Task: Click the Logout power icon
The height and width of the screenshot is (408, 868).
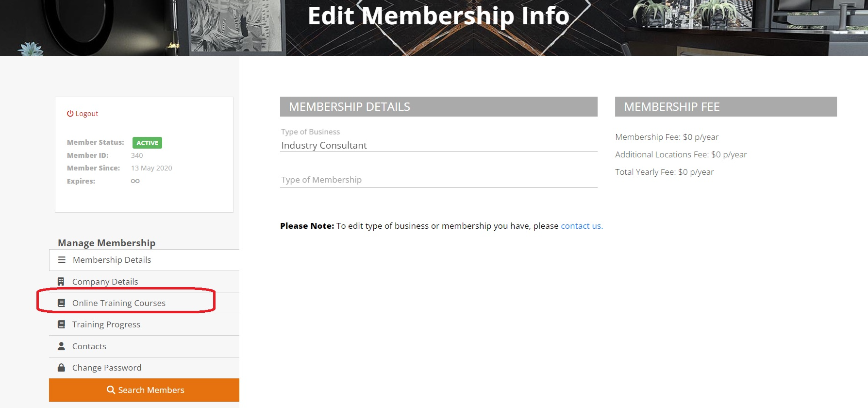Action: pos(70,114)
